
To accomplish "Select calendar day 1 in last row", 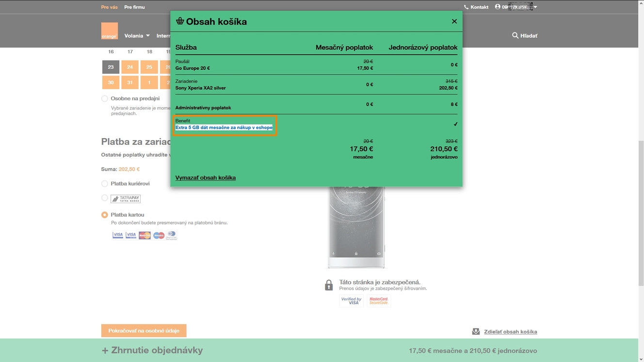I will (x=149, y=82).
